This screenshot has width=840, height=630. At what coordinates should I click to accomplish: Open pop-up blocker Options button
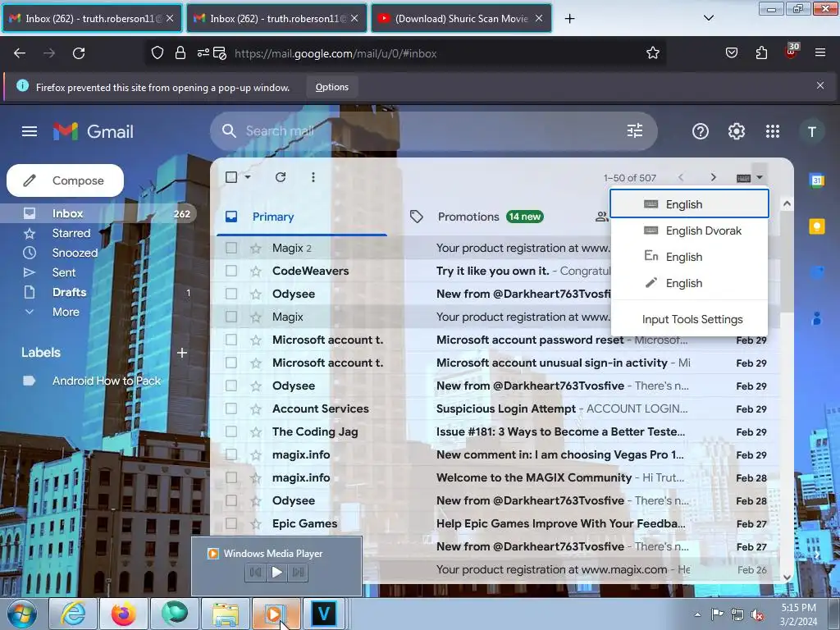click(331, 87)
